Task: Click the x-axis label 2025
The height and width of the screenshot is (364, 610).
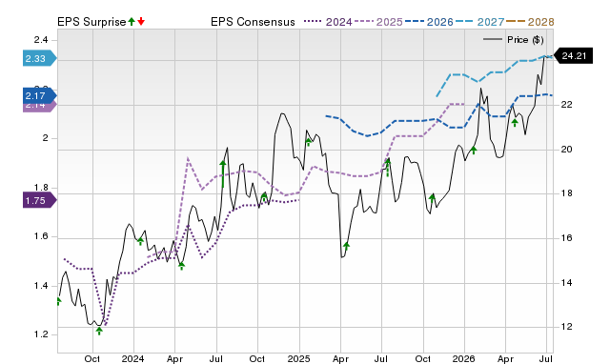Action: (298, 358)
